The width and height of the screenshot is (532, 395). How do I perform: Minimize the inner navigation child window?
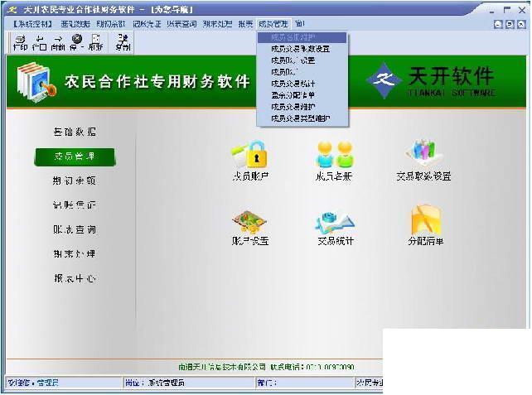point(498,24)
